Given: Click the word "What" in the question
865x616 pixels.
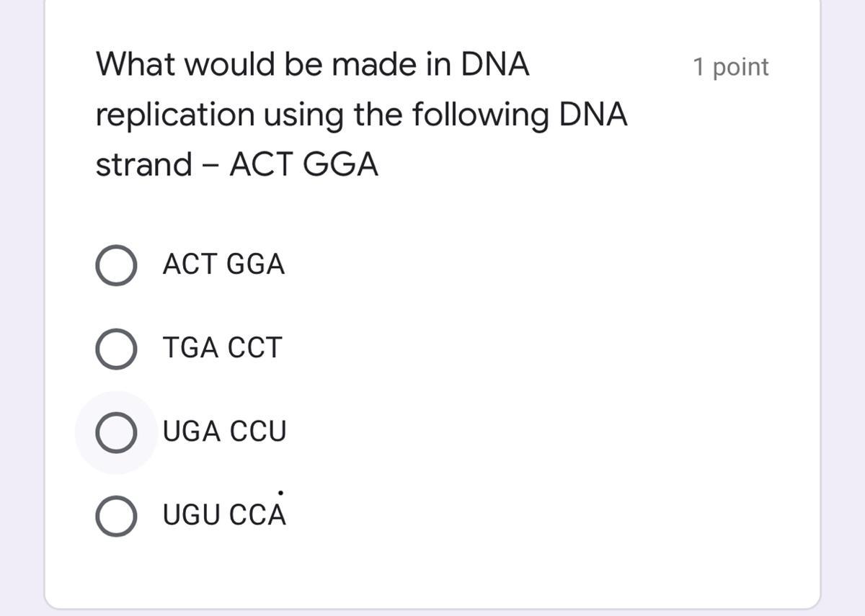Looking at the screenshot, I should tap(136, 65).
